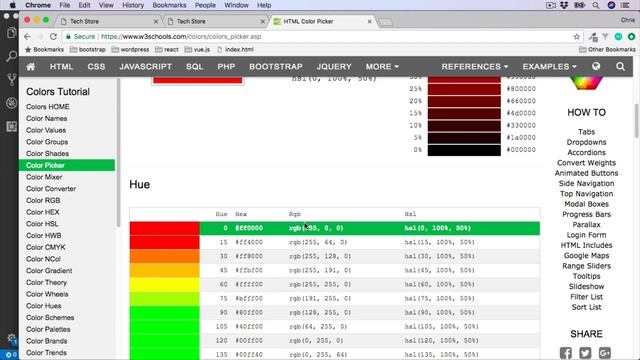Open the macOS notification center icon
The height and width of the screenshot is (360, 640).
tap(625, 5)
